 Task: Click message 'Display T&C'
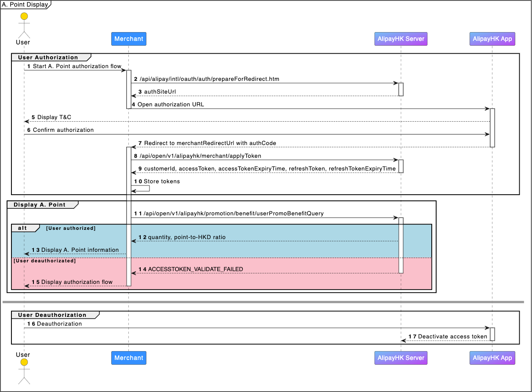(x=54, y=117)
